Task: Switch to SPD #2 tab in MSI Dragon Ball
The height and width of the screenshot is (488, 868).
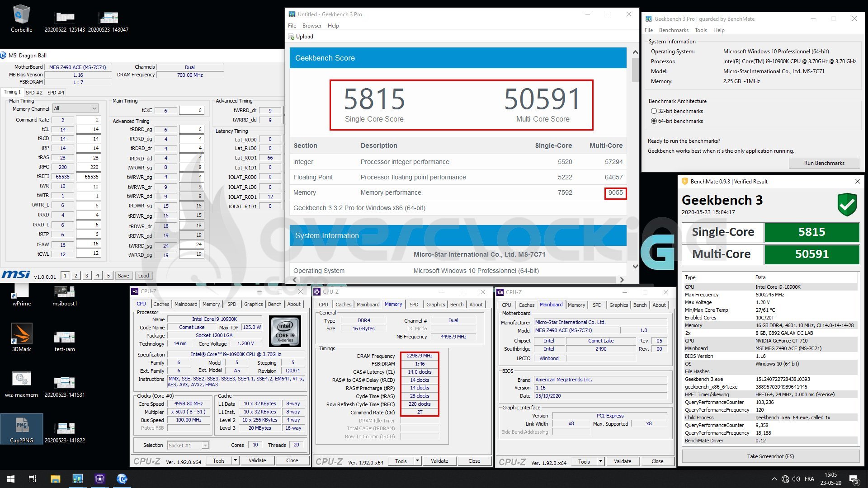Action: [34, 93]
